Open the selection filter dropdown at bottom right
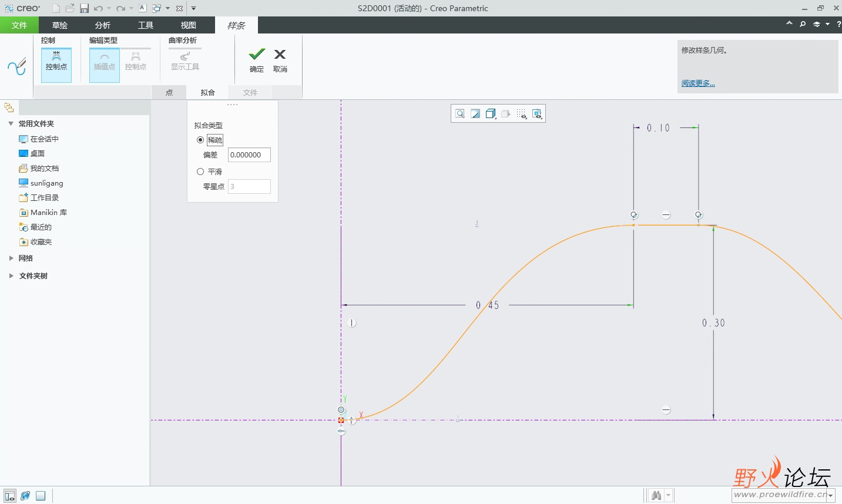Screen dimensions: 842x504 click(x=830, y=496)
